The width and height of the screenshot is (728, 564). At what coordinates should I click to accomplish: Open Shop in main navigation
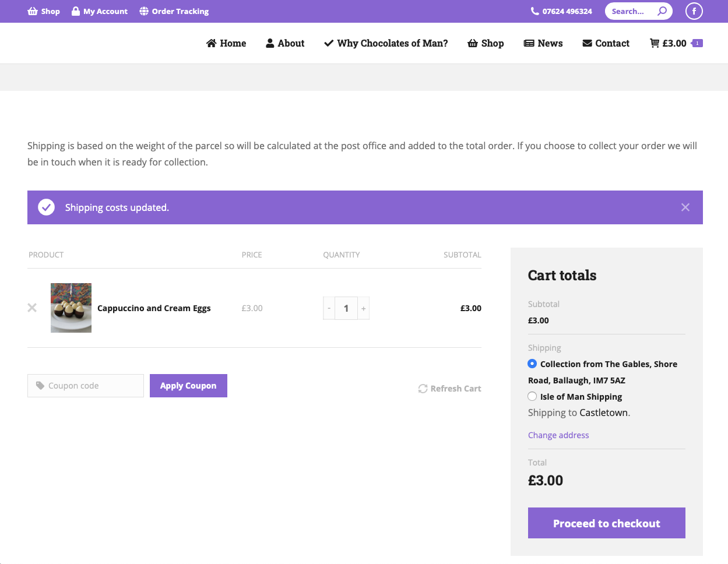[x=486, y=43]
